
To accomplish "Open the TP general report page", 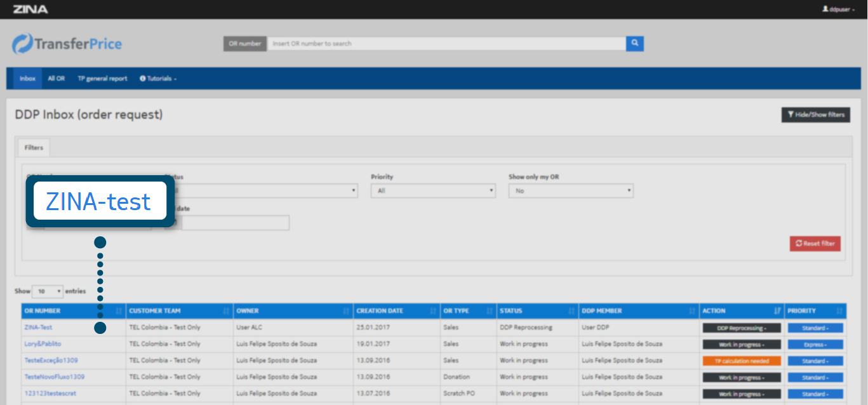I will coord(102,79).
